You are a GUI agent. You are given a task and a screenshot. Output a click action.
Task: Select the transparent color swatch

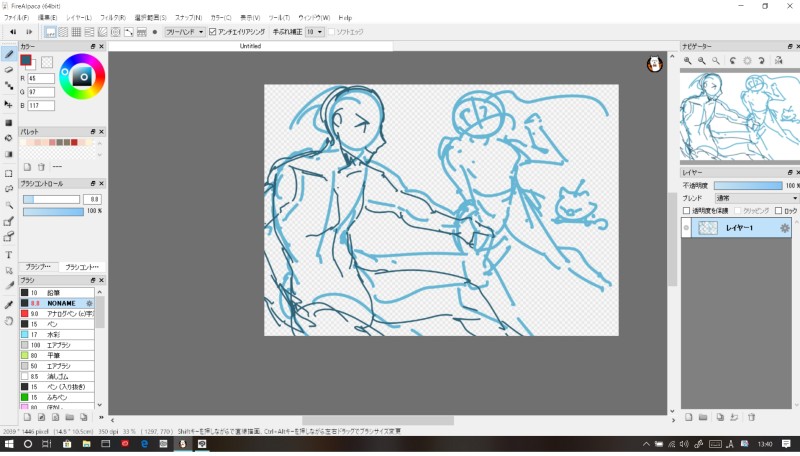(47, 62)
